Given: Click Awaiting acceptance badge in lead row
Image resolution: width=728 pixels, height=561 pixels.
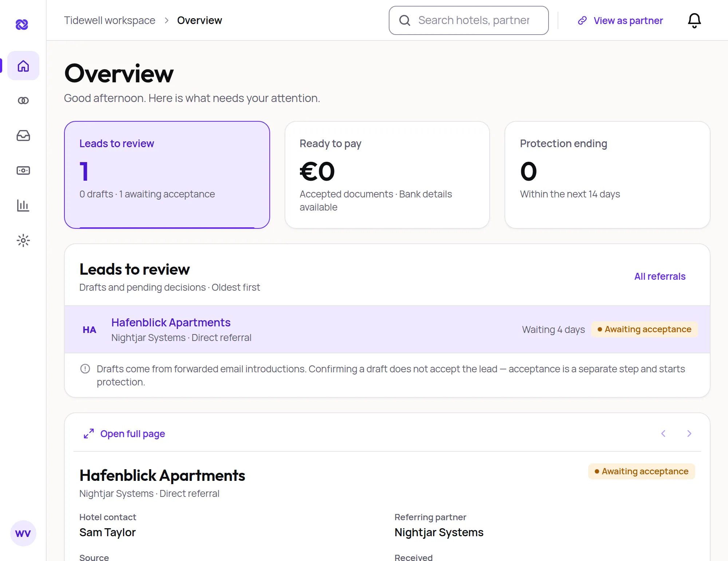Looking at the screenshot, I should coord(644,329).
